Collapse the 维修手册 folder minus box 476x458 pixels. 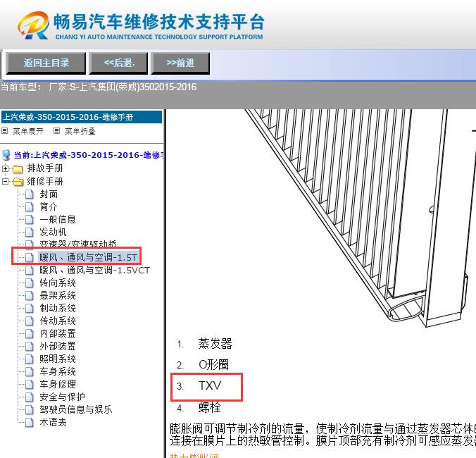click(5, 181)
